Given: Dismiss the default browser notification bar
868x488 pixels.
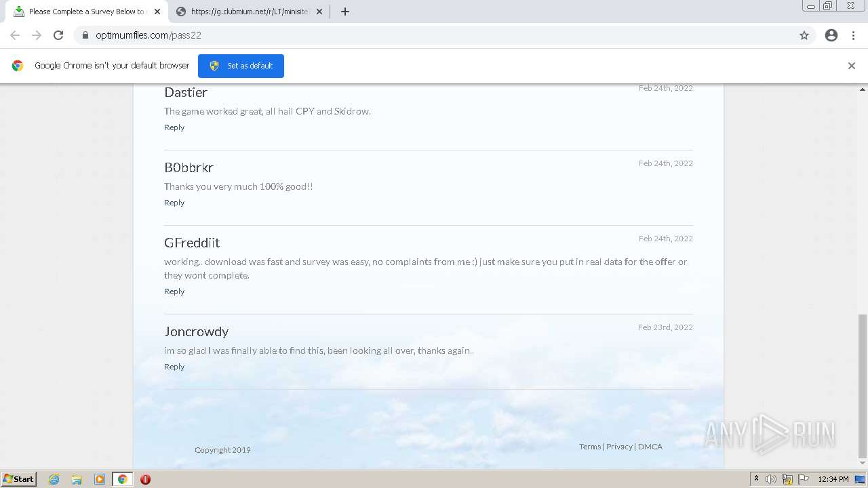Looking at the screenshot, I should (x=851, y=66).
